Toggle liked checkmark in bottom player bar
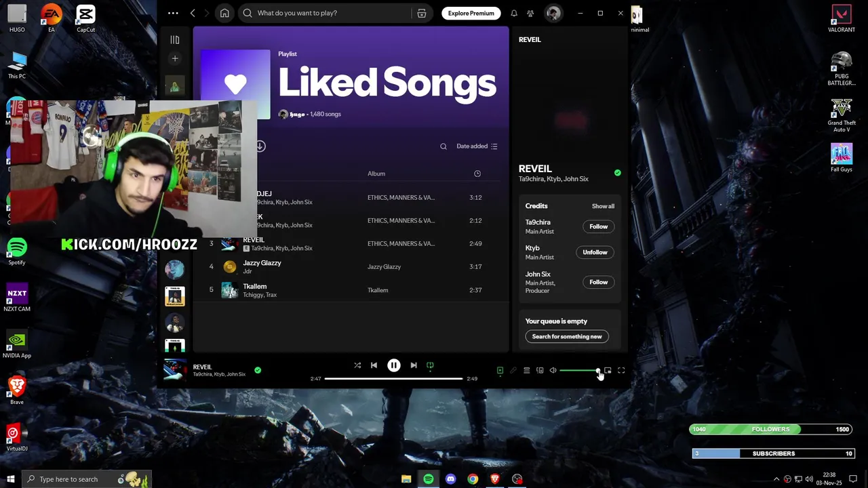The height and width of the screenshot is (488, 868). click(258, 370)
